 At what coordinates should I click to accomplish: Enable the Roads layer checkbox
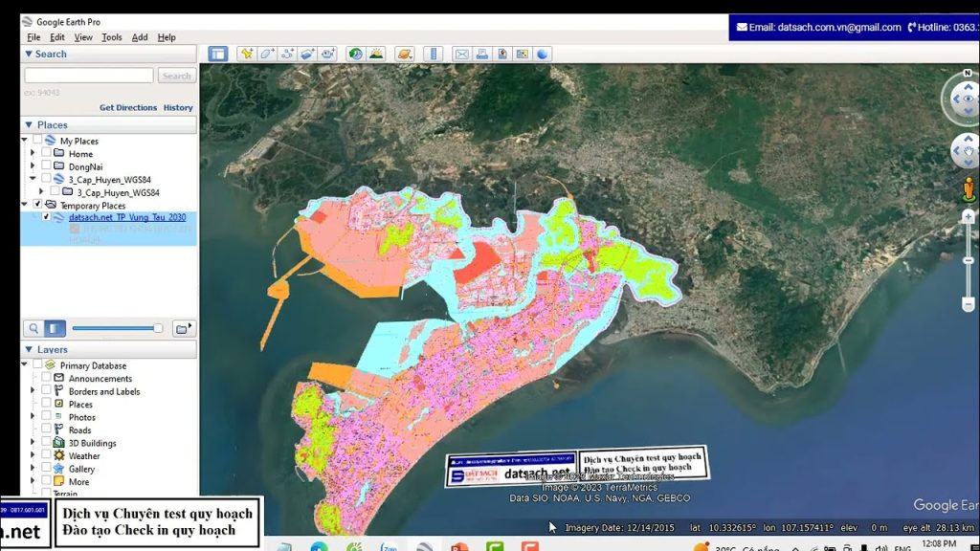(x=46, y=430)
